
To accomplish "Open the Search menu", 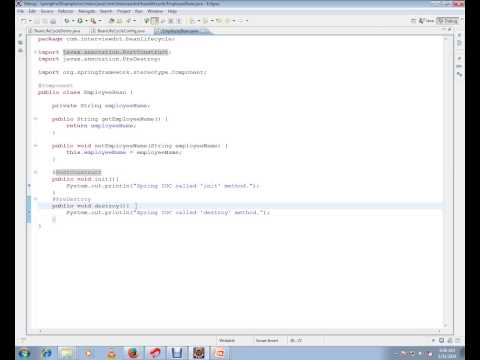I will click(x=106, y=11).
